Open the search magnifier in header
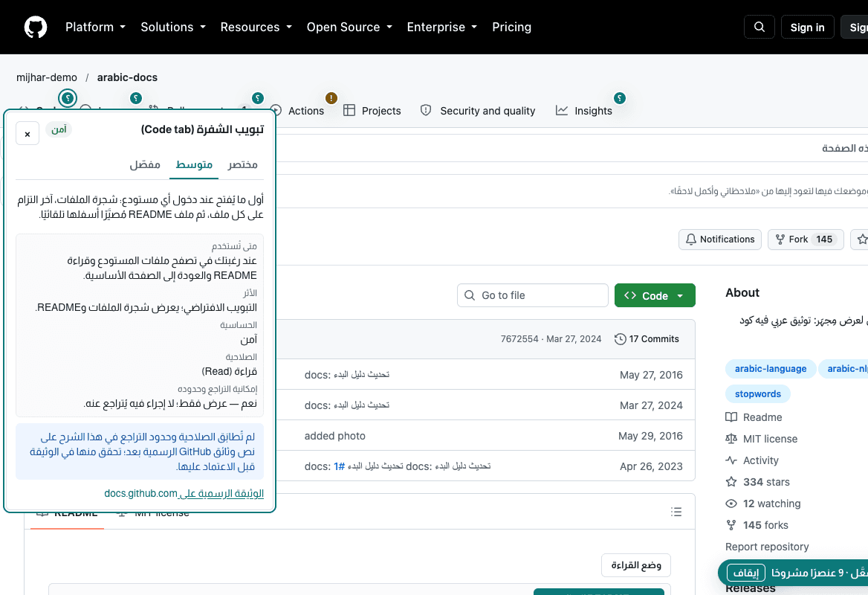This screenshot has height=595, width=868. click(759, 27)
